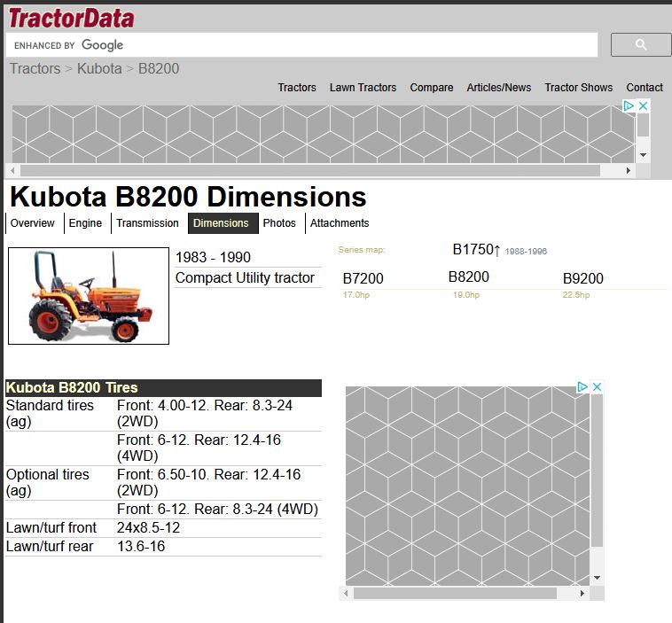Open the B8200 breadcrumb link
This screenshot has width=672, height=623.
(159, 68)
